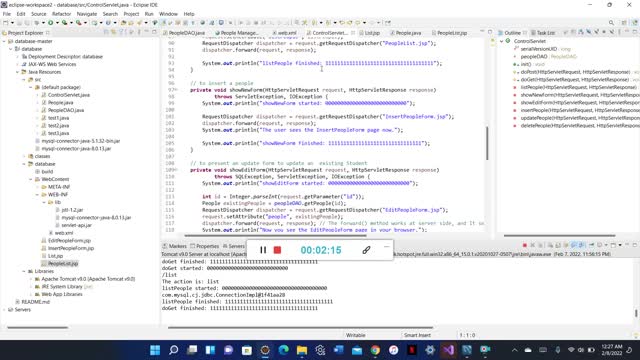Open the Markers tab in the bottom panel
This screenshot has height=360, width=640.
[175, 246]
